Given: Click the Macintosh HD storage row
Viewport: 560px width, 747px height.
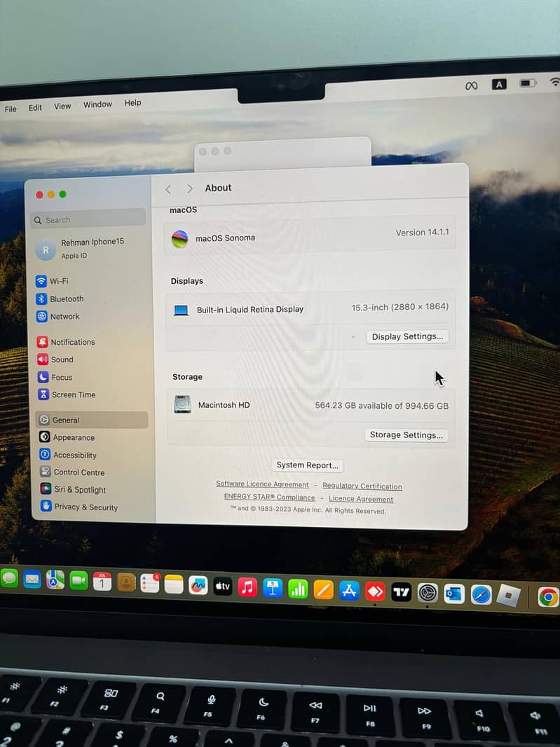Looking at the screenshot, I should [x=310, y=405].
